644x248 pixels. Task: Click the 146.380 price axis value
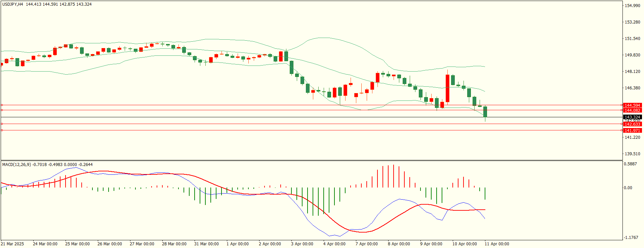coord(632,88)
